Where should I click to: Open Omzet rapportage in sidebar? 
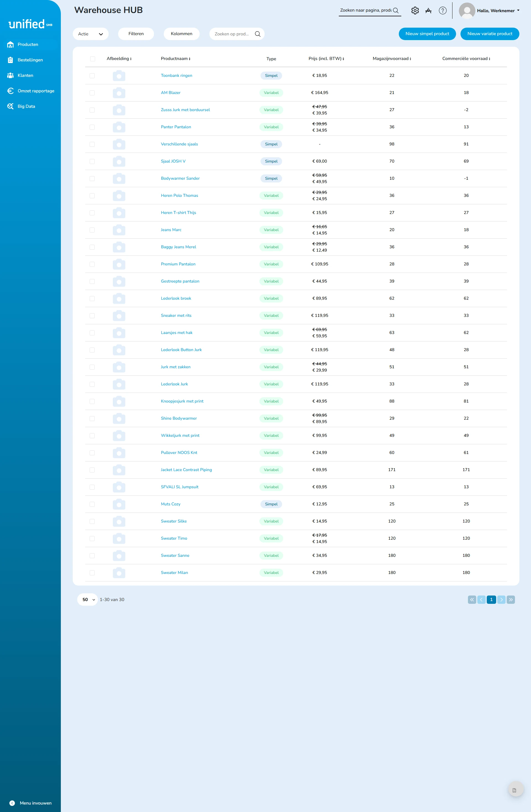coord(30,91)
